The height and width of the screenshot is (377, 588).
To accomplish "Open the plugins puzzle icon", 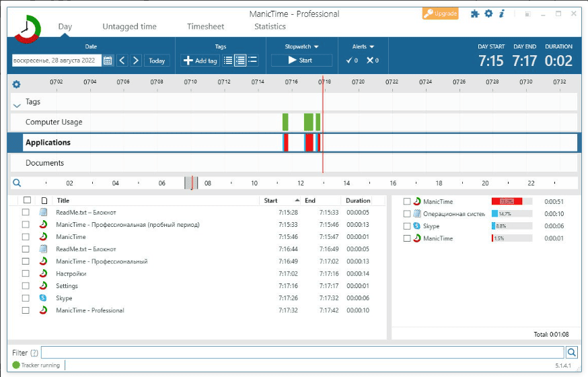I will click(475, 14).
